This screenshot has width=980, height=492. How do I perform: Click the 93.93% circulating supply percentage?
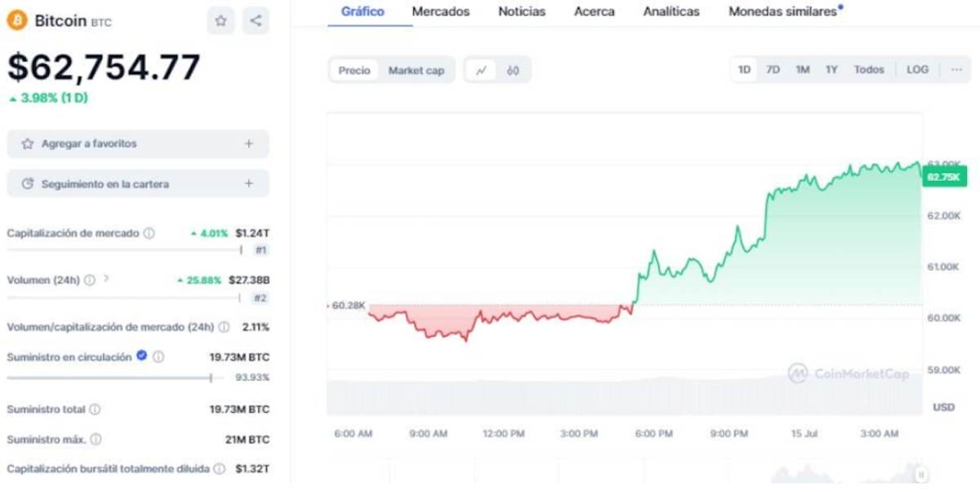(x=252, y=377)
